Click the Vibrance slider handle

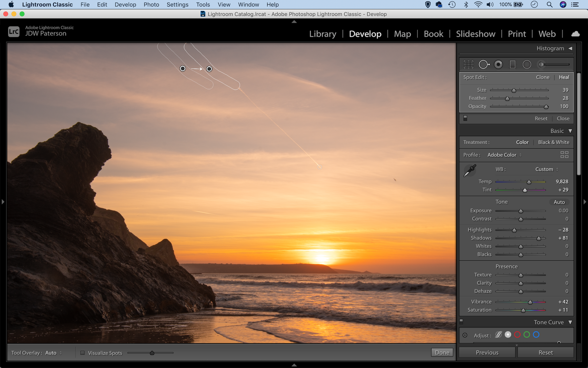pos(530,302)
